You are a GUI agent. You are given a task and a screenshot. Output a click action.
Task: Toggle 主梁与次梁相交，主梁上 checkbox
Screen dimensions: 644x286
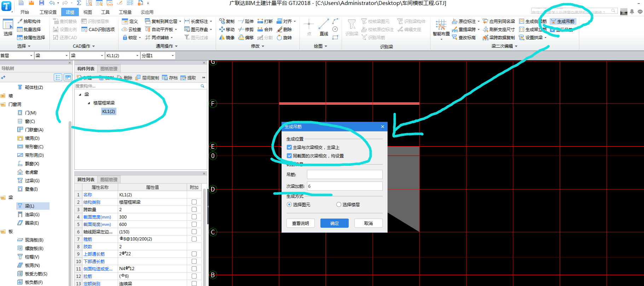coord(289,147)
